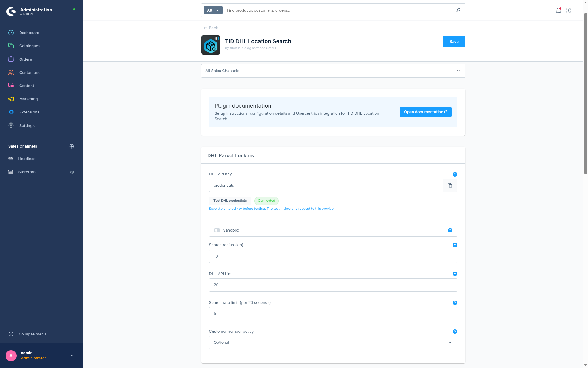The height and width of the screenshot is (368, 588).
Task: Copy the DHL API Key value
Action: (450, 185)
